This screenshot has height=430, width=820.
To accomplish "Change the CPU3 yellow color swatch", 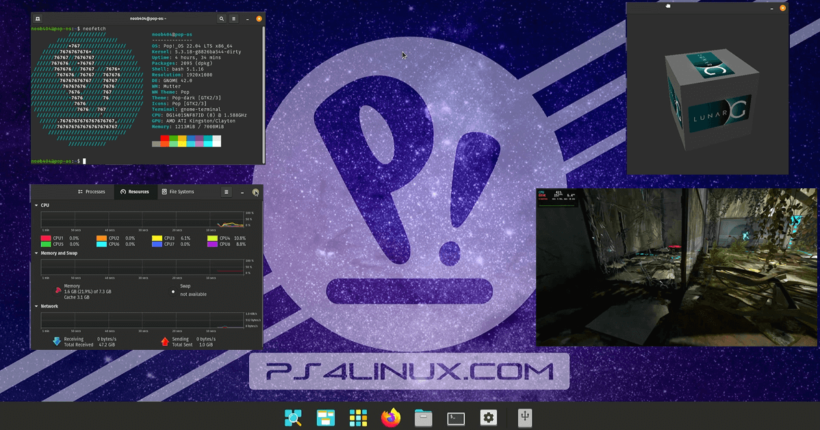I will 157,238.
